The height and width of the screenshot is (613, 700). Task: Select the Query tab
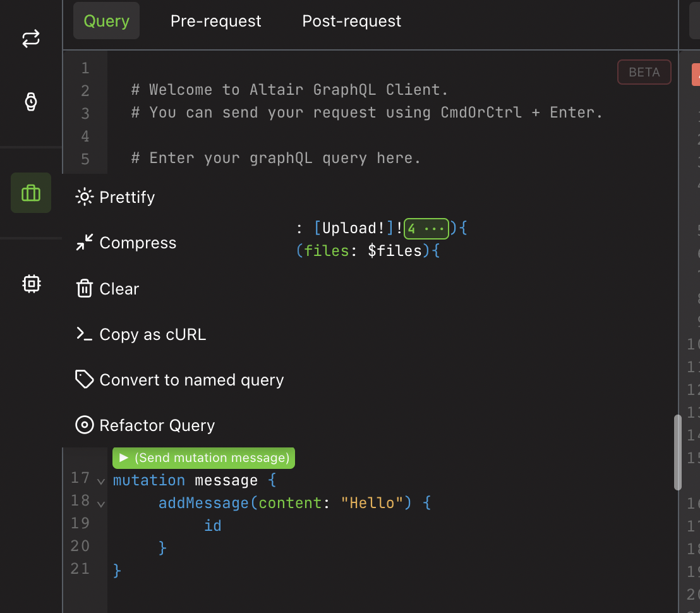click(x=106, y=21)
